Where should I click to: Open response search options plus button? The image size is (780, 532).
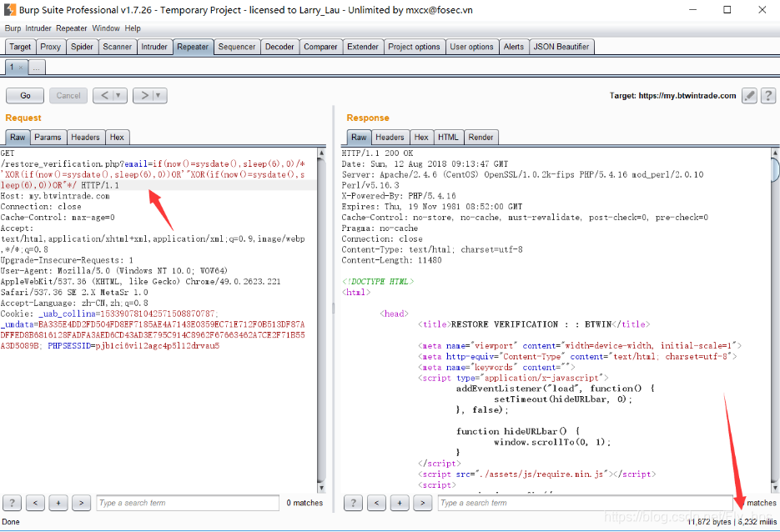pos(400,503)
